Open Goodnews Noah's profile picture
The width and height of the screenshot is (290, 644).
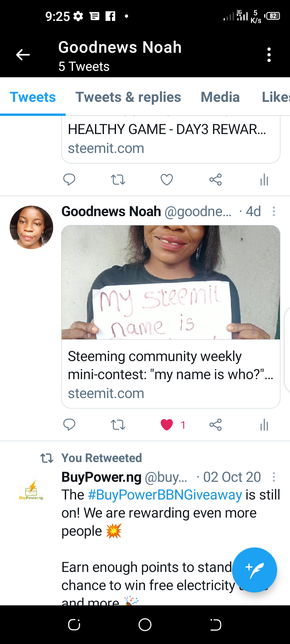[x=31, y=227]
